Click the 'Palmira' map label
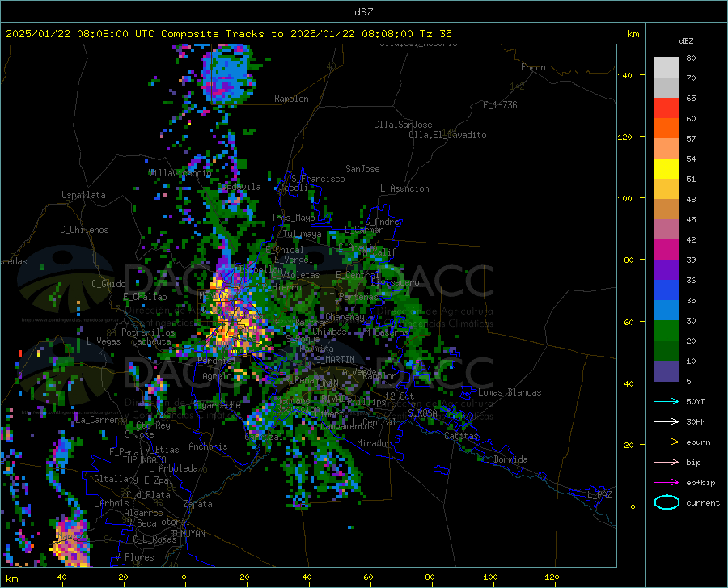 point(316,348)
